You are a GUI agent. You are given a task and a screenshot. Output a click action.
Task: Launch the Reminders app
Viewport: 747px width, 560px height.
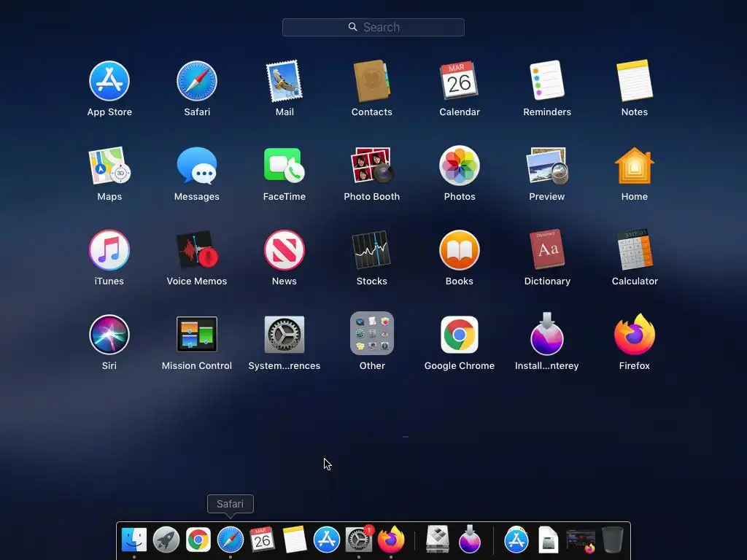(x=547, y=81)
